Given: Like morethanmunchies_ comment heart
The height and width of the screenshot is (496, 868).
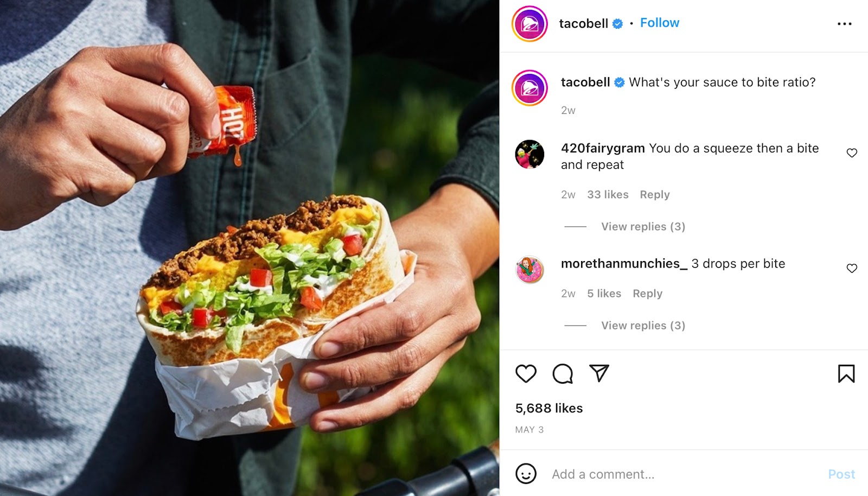Looking at the screenshot, I should click(x=852, y=268).
